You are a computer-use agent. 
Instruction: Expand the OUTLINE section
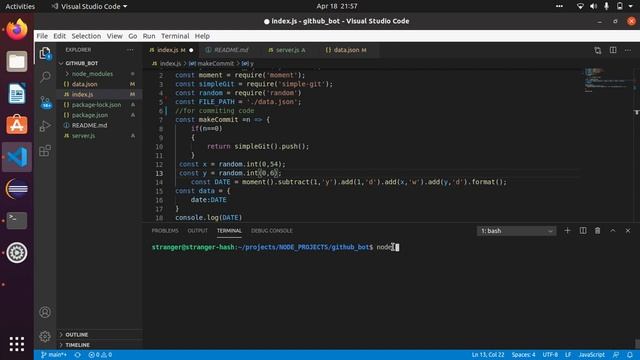click(x=76, y=335)
